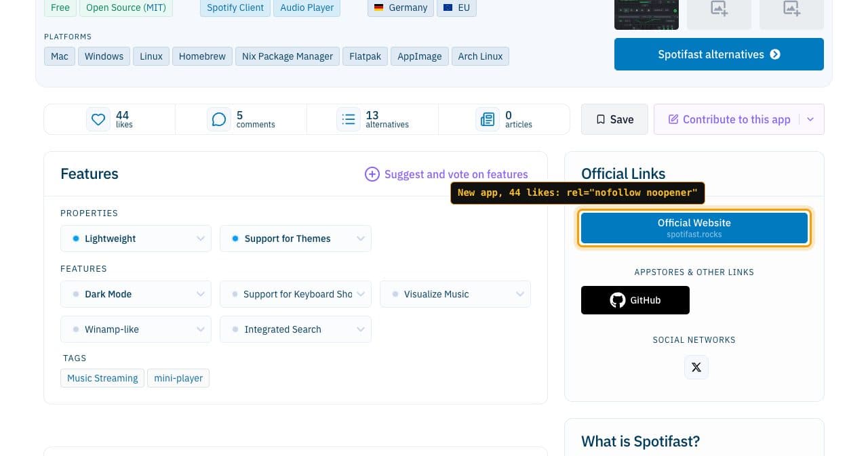868x456 pixels.
Task: Click the Germany country tag
Action: [401, 8]
